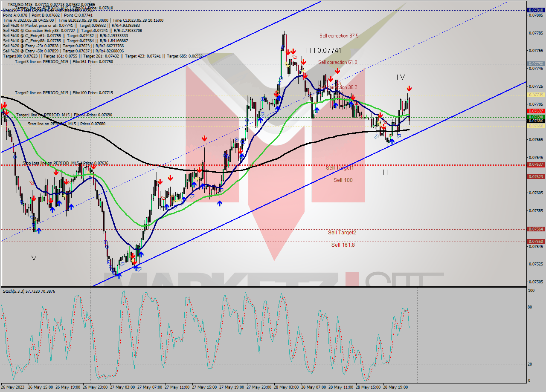
Task: Click the 0.07623 red price tag
Action: (536, 176)
